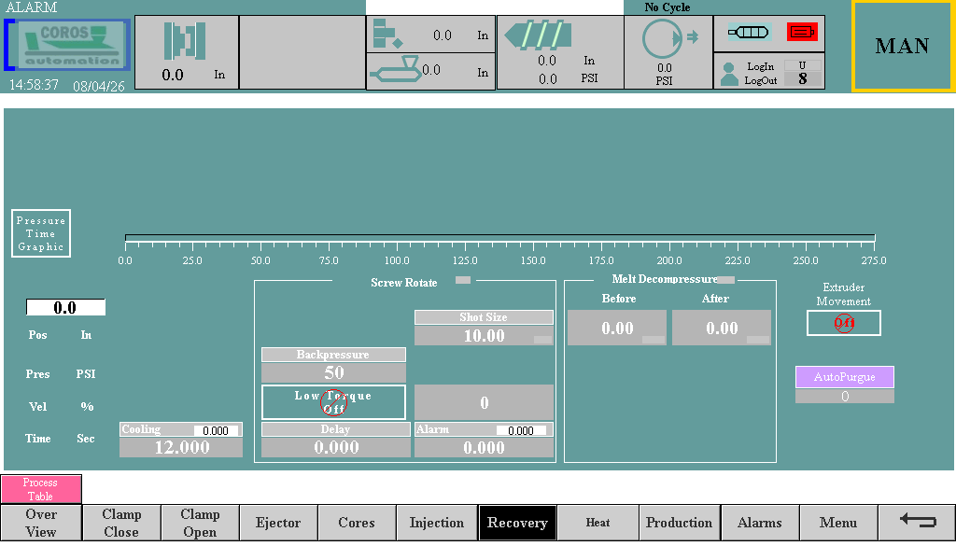Edit the Backpressure value field
Screen dimensions: 956x560
(333, 373)
